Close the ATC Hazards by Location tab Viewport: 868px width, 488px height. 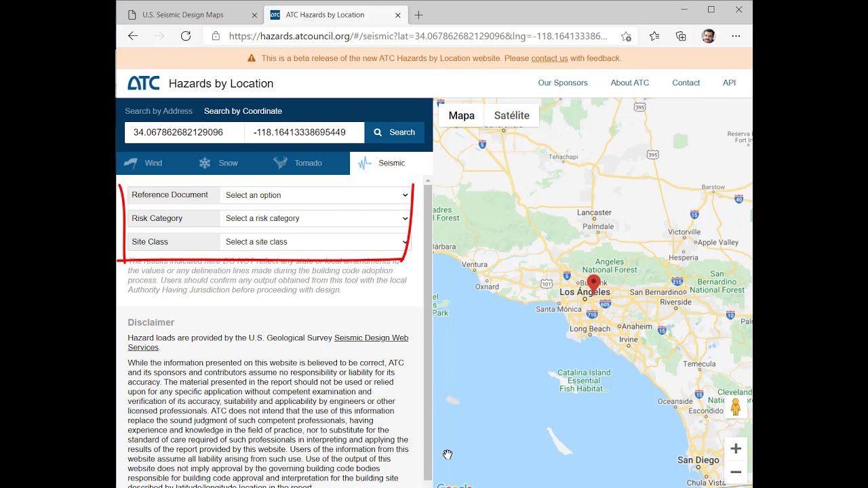[x=398, y=15]
